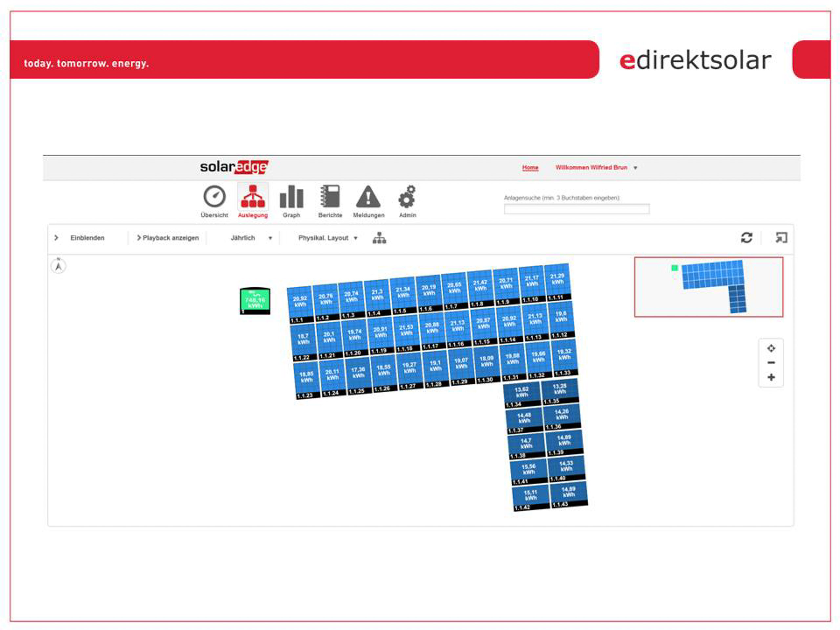Select solar module 1.1.14
Screen dimensions: 840x630
tap(510, 324)
